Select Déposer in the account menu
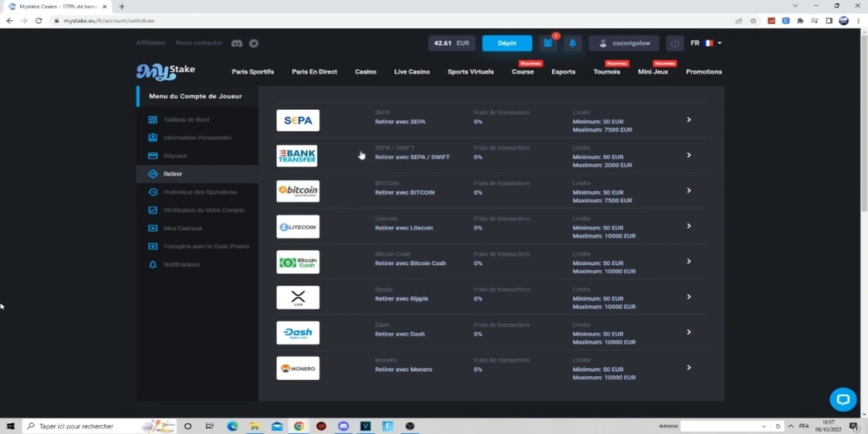 tap(175, 156)
